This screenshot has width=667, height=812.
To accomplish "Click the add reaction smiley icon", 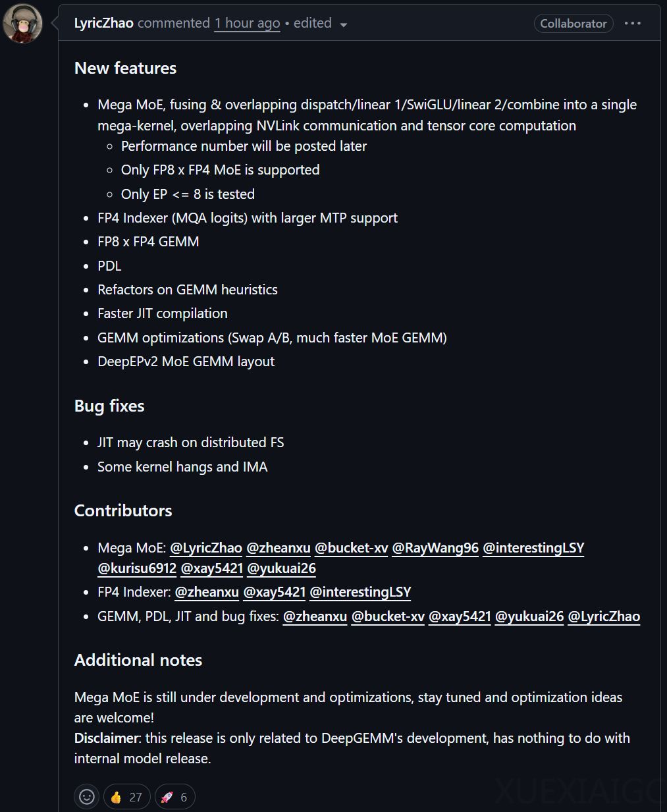I will click(x=87, y=797).
